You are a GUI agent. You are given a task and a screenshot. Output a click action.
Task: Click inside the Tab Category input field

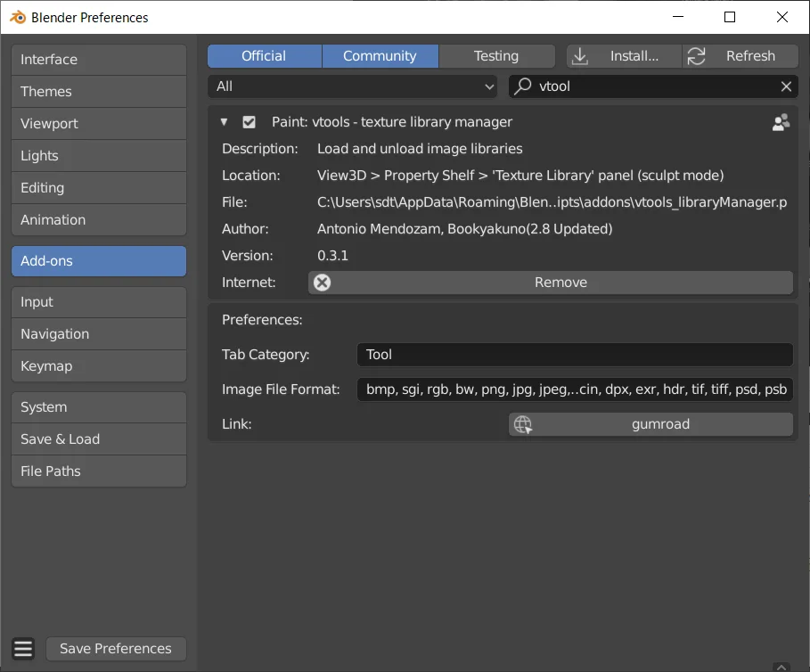pyautogui.click(x=575, y=355)
